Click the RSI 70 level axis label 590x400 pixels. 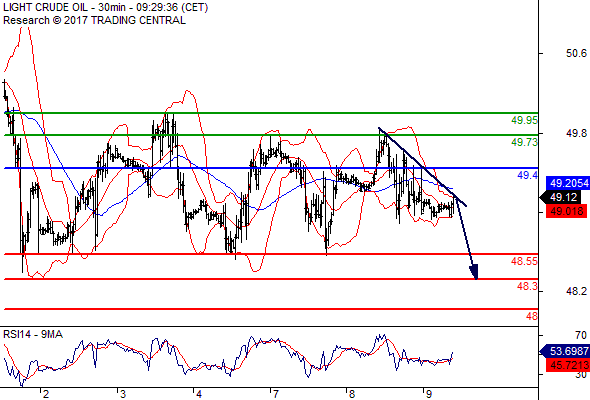581,335
